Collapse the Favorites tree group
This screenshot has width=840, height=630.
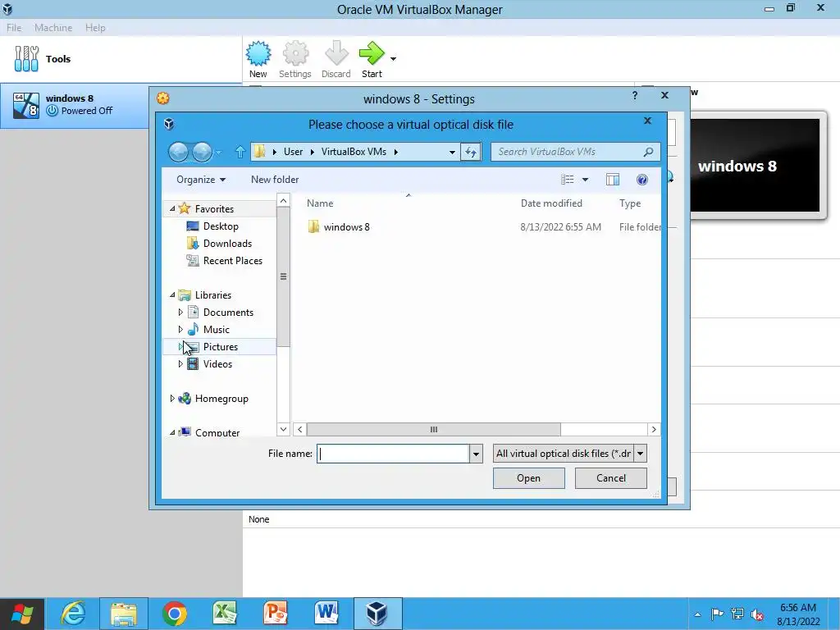click(x=172, y=208)
